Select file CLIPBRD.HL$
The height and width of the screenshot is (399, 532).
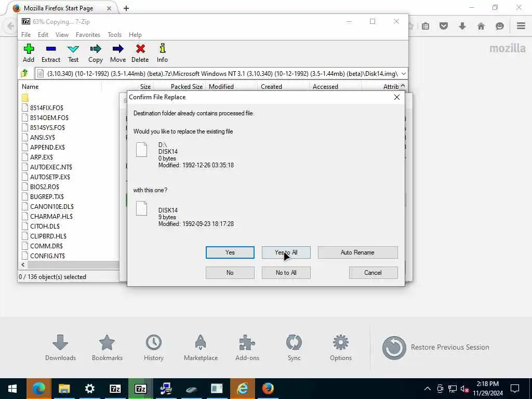point(48,236)
